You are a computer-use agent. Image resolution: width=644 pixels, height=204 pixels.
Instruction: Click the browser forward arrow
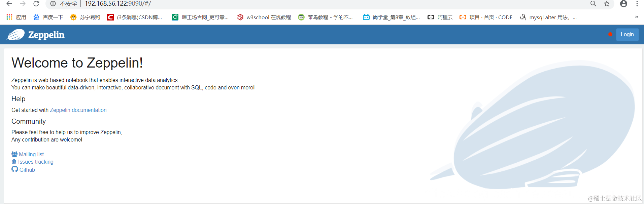click(x=23, y=4)
